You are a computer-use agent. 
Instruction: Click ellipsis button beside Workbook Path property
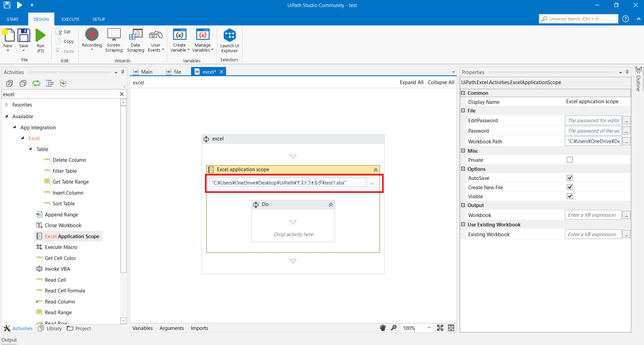pos(626,141)
